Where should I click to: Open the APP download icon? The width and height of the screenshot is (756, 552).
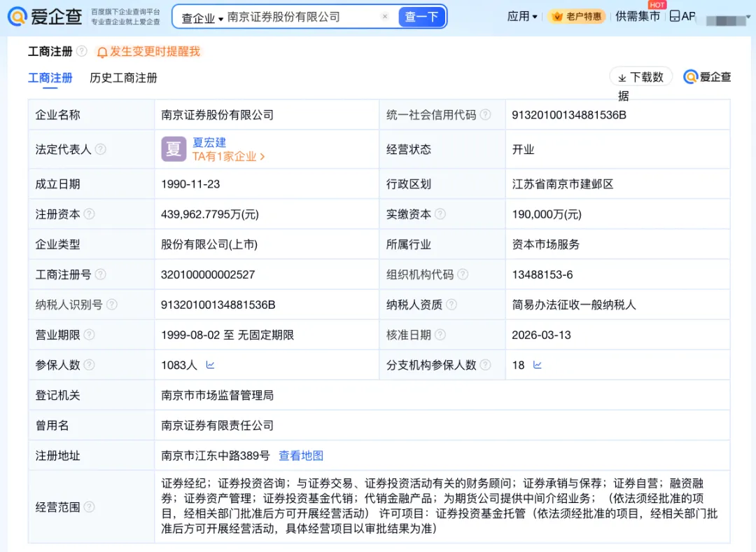pos(682,16)
